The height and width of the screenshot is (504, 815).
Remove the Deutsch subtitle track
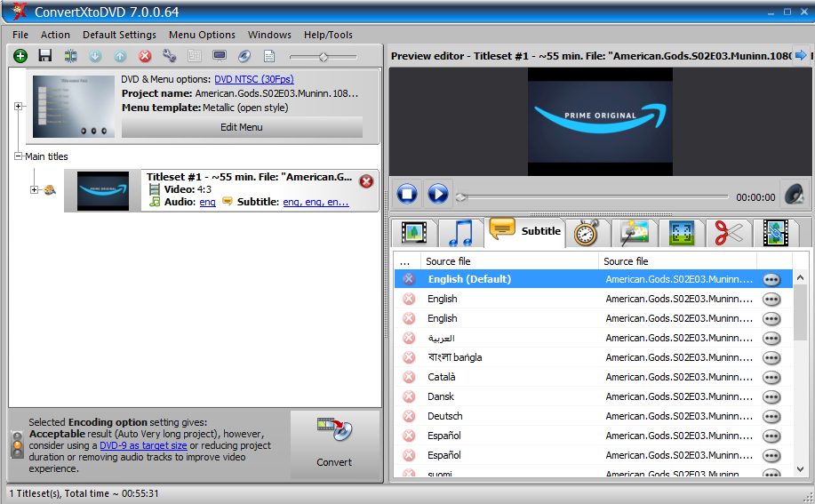[x=409, y=416]
